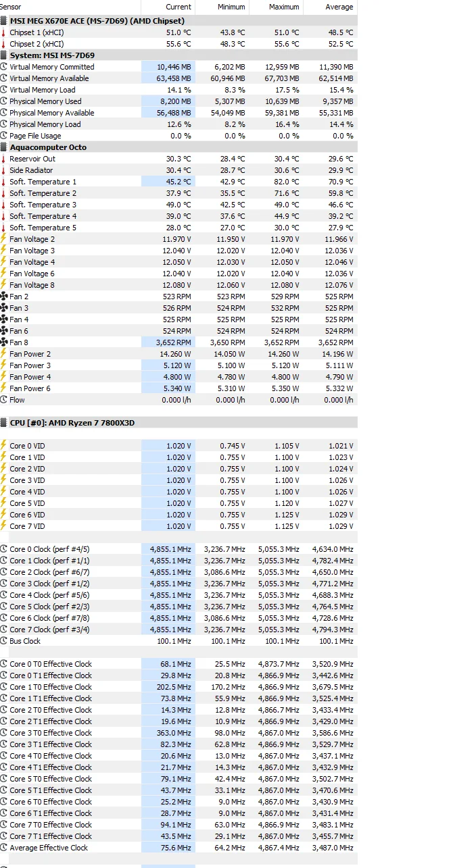Collapse the MSI MEG X670E ACE (AMD Chipset) group header
The height and width of the screenshot is (868, 453).
(178, 21)
